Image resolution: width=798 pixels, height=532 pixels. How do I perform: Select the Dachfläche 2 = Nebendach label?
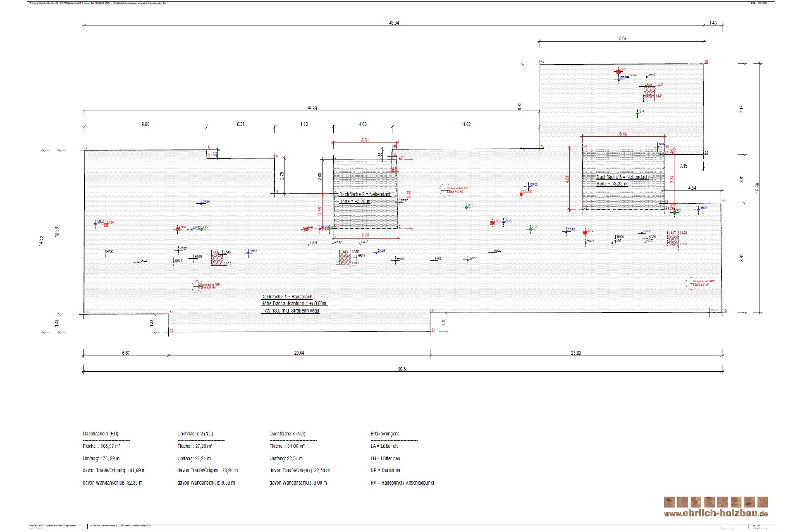pos(365,195)
